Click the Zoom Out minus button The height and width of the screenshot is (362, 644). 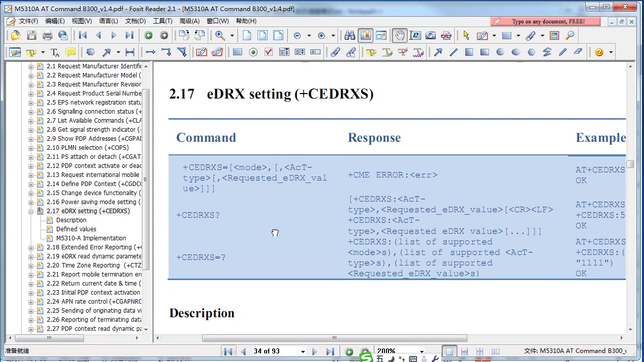pyautogui.click(x=297, y=35)
